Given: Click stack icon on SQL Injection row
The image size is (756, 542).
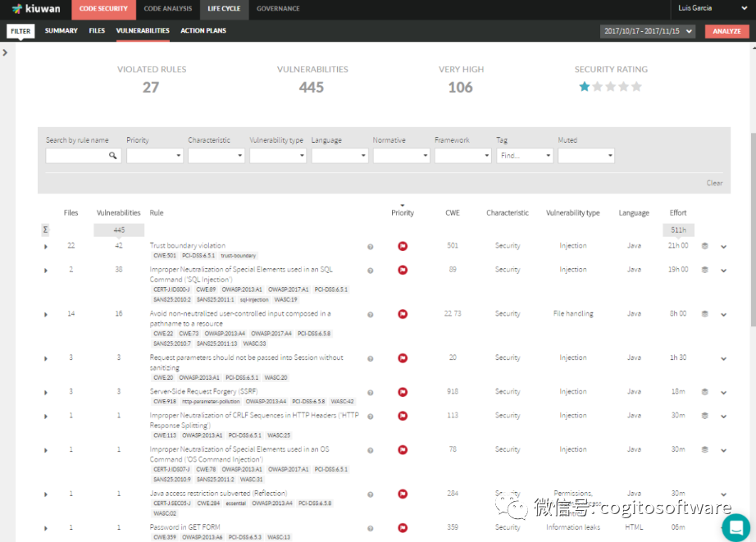Looking at the screenshot, I should click(704, 270).
